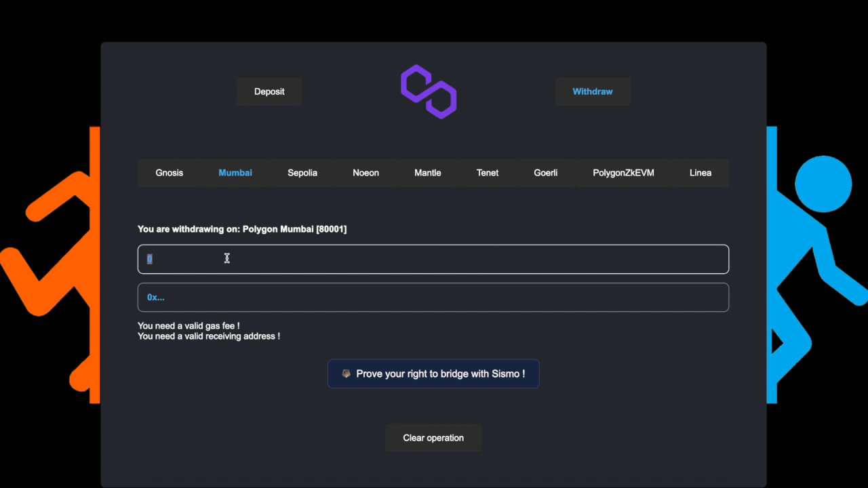Click Prove your right to bridge with Sismo
The width and height of the screenshot is (868, 488).
[x=433, y=373]
